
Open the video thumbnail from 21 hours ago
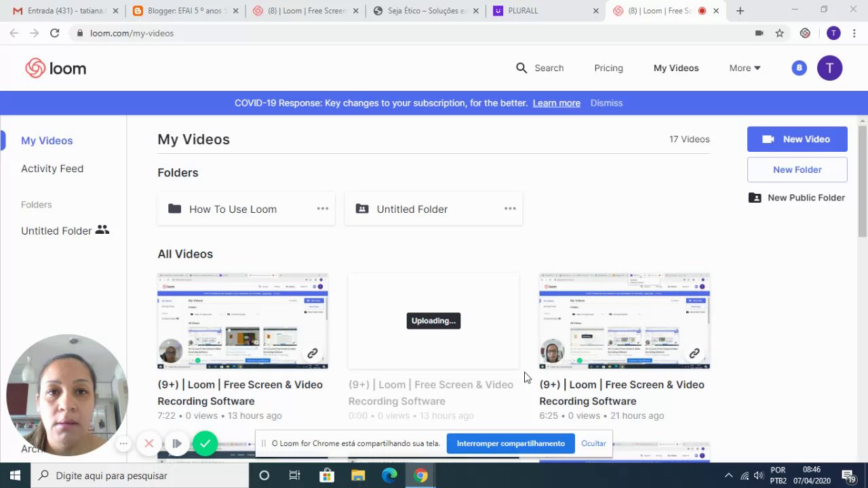[625, 321]
